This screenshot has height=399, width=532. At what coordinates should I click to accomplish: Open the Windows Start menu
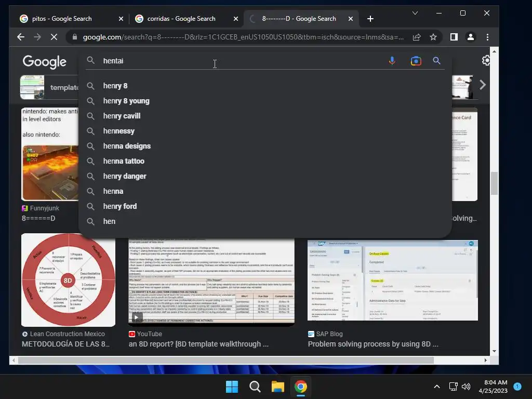(232, 387)
